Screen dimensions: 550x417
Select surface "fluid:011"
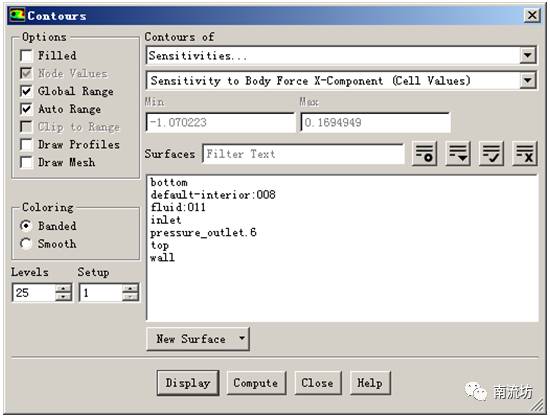178,207
